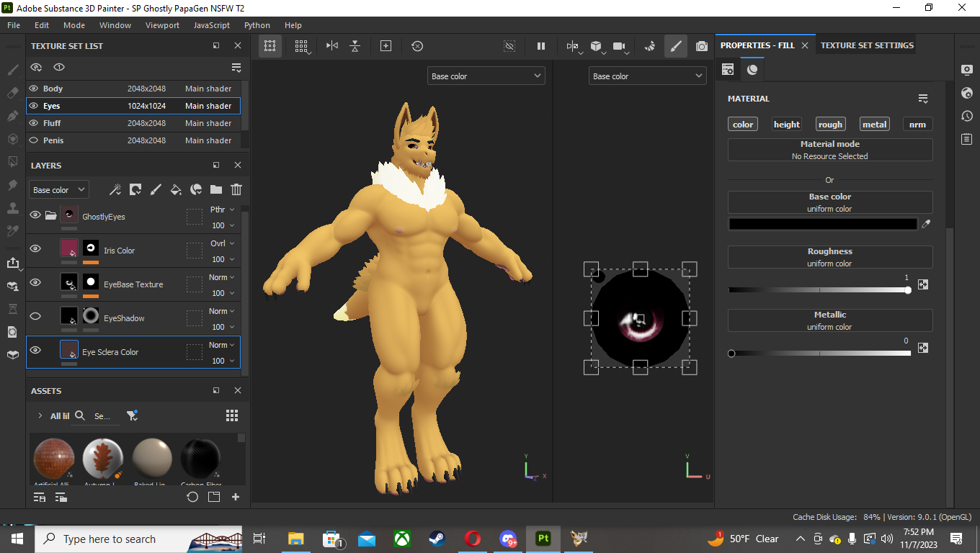
Task: Click the Material mode button
Action: pyautogui.click(x=829, y=150)
